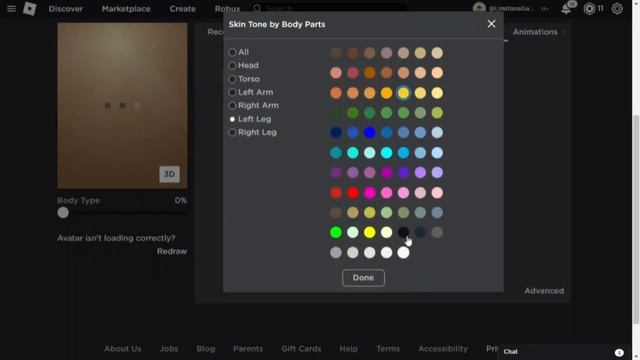Image resolution: width=640 pixels, height=360 pixels.
Task: Confirm with the Done button
Action: [363, 278]
